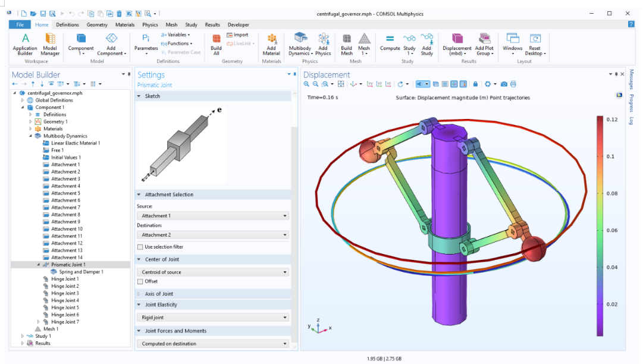The height and width of the screenshot is (364, 643).
Task: Open the Log side panel
Action: coord(632,121)
